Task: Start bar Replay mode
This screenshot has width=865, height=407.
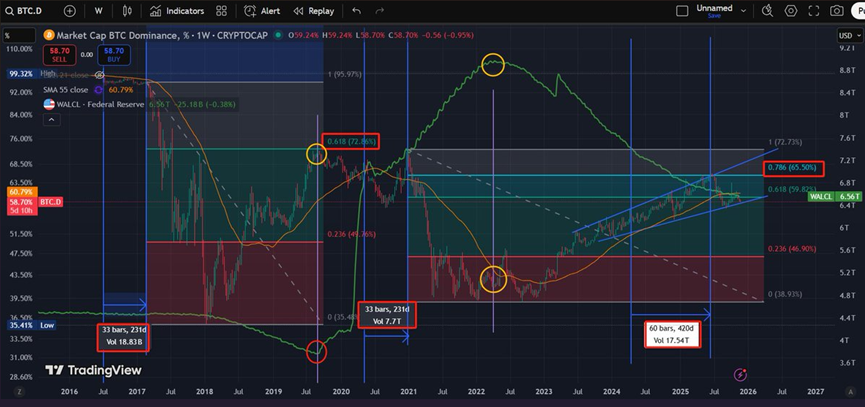Action: [x=314, y=11]
